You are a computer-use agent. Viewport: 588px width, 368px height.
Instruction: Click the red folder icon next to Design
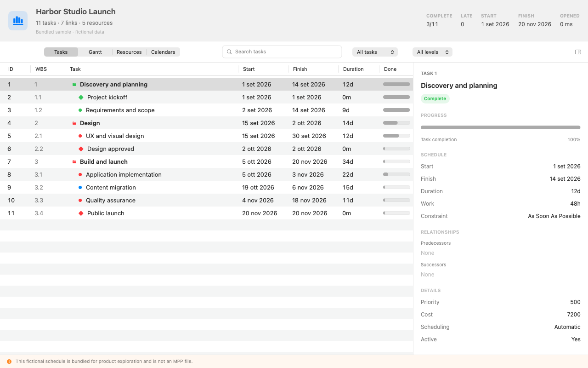tap(74, 123)
